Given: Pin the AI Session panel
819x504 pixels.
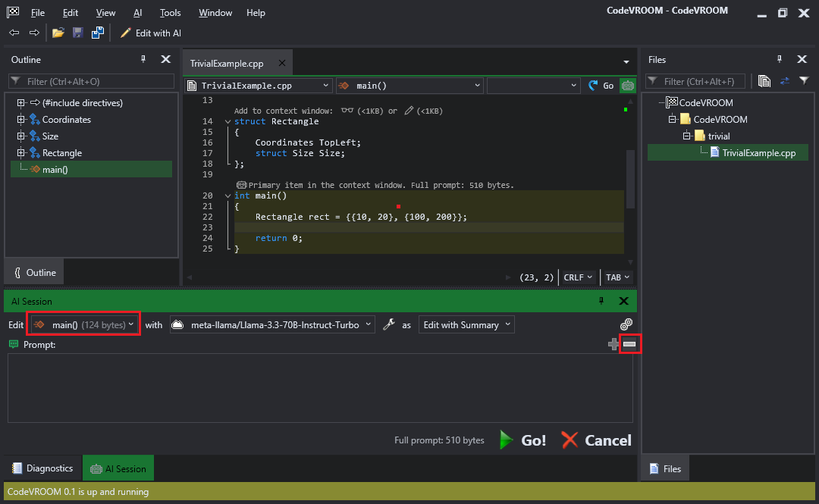Looking at the screenshot, I should tap(601, 301).
